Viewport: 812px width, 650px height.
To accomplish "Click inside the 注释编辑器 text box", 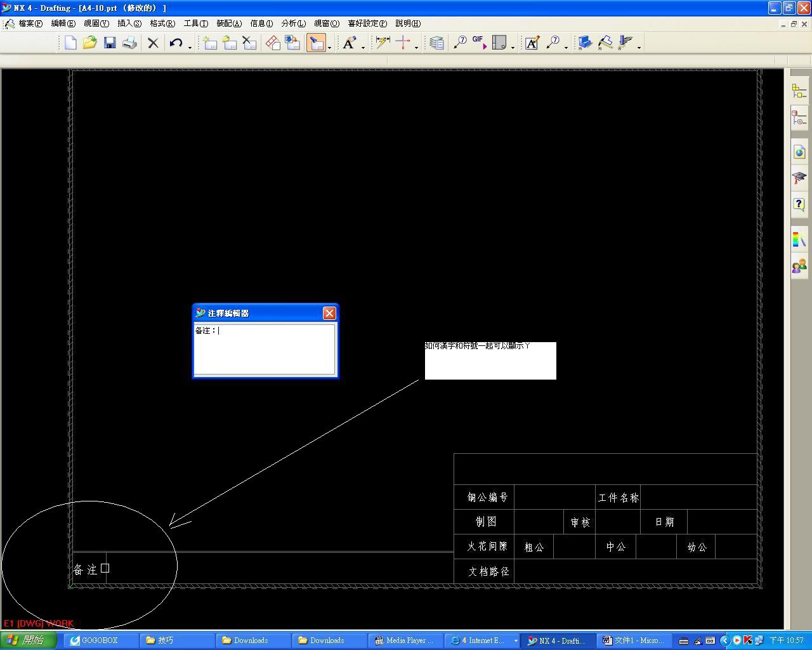I will [x=265, y=349].
